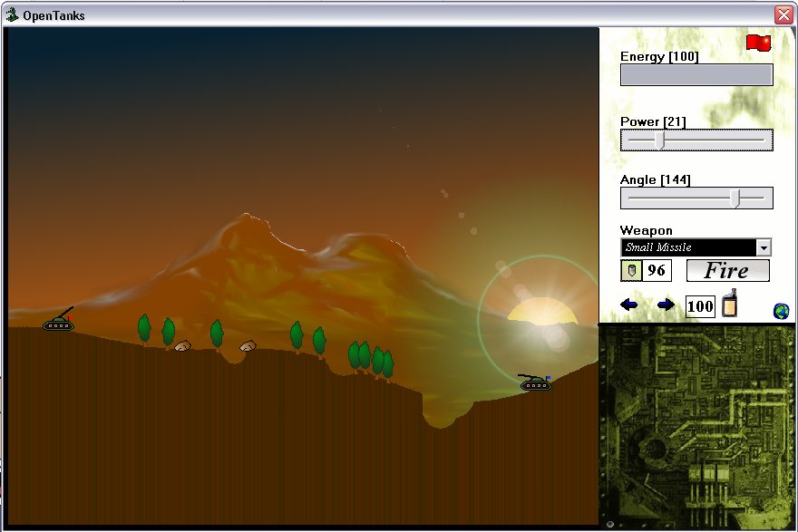
Task: Select the blue-flag tank on the right
Action: [x=535, y=383]
